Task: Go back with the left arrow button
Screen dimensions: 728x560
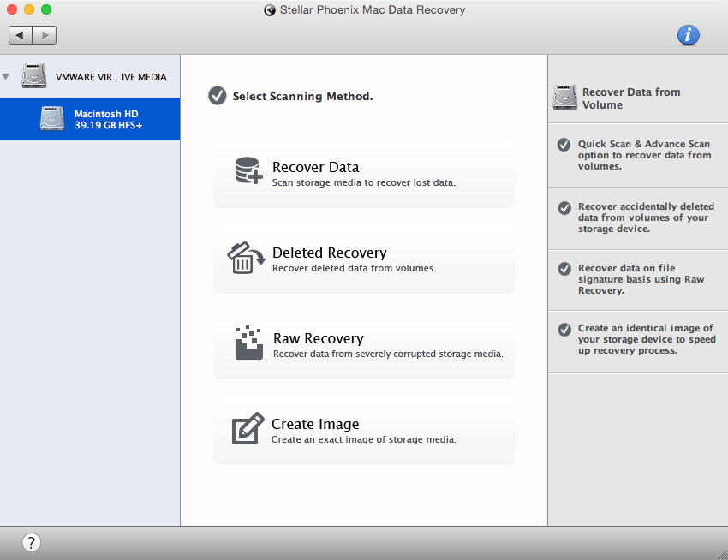Action: point(21,35)
